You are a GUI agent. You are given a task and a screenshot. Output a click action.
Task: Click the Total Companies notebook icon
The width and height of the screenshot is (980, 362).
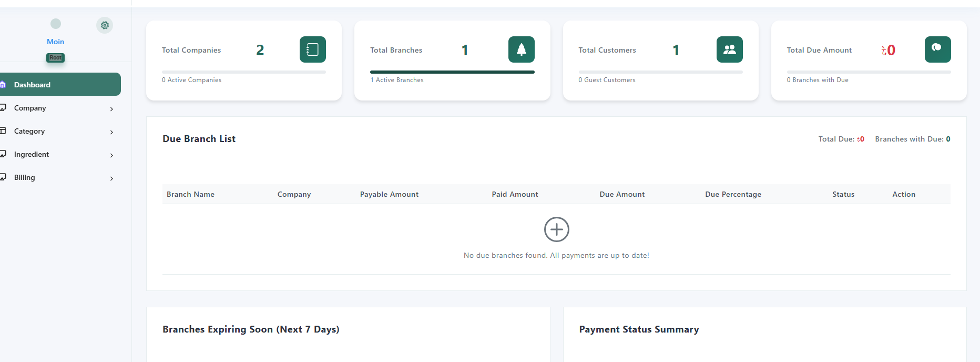pos(313,49)
